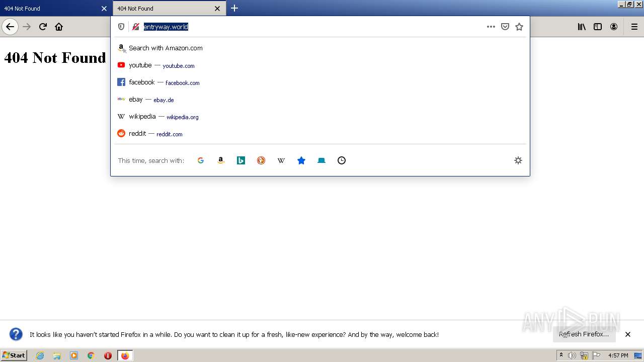This screenshot has height=362, width=644.
Task: Bookmark this page with the star
Action: 519,27
